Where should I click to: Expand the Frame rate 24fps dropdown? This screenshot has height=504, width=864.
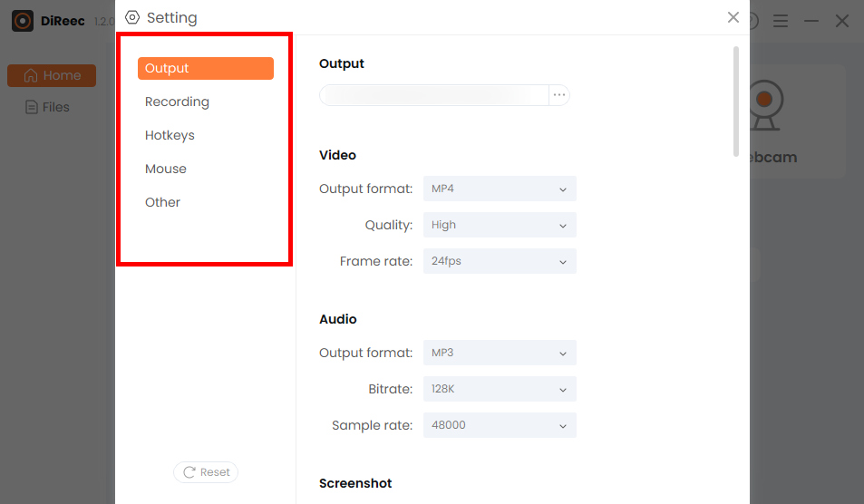500,262
